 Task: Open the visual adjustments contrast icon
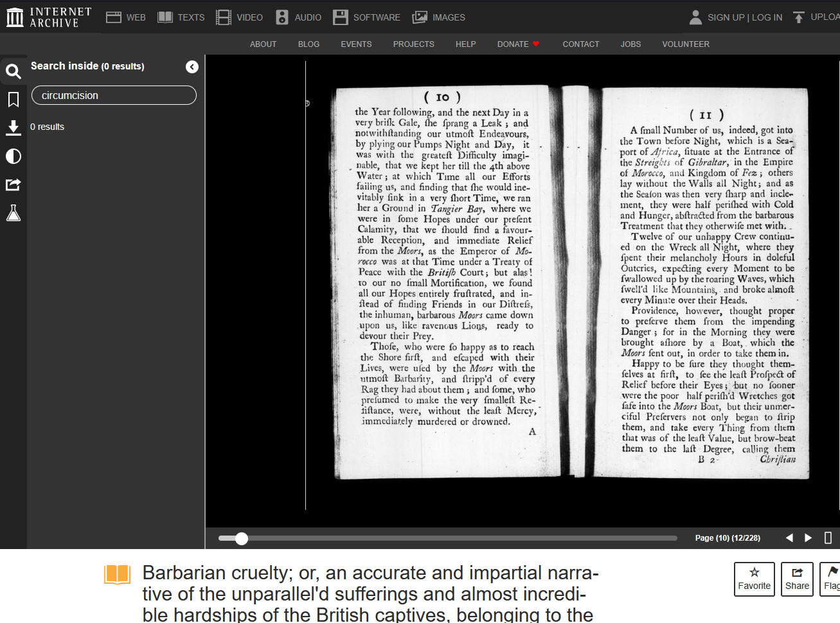click(13, 156)
